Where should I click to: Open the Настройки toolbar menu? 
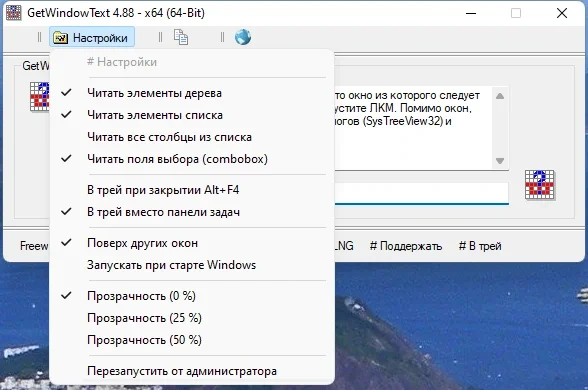tap(92, 37)
